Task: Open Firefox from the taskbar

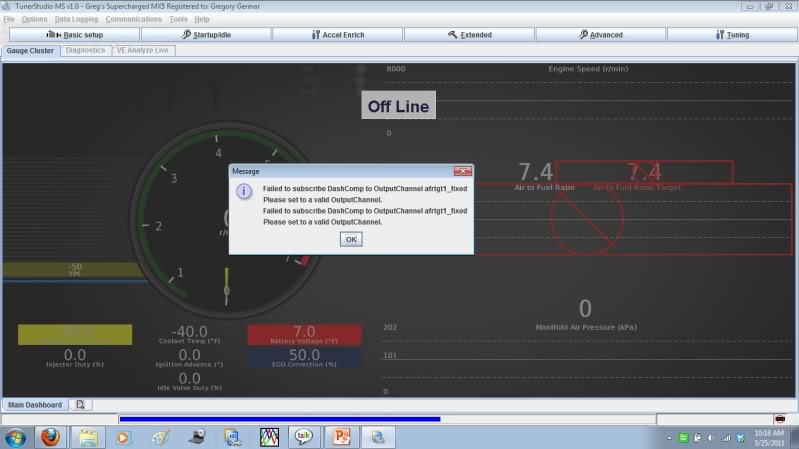Action: tap(51, 437)
